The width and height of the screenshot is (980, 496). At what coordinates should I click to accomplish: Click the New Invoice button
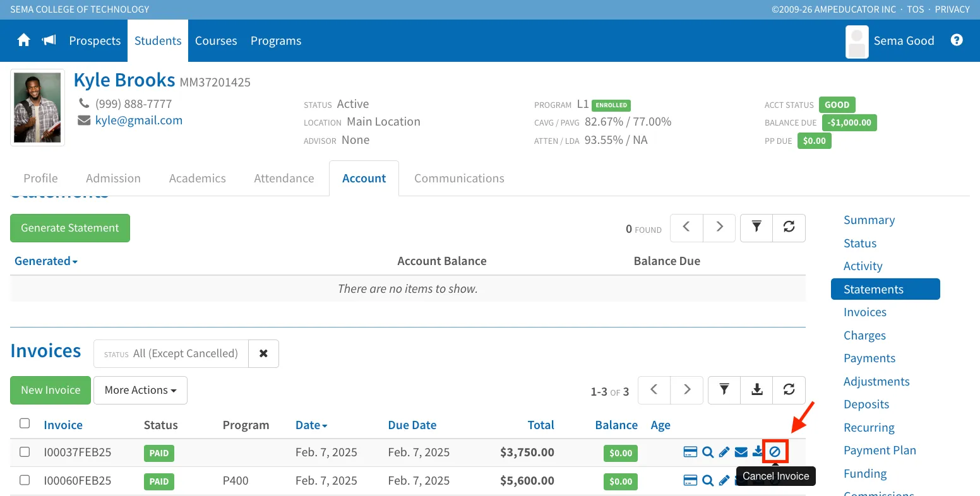[51, 390]
